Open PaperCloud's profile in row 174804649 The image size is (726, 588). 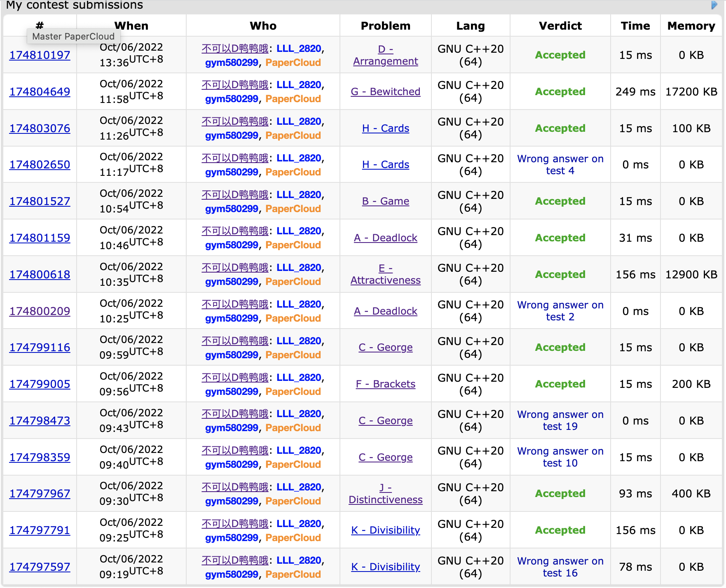[x=293, y=99]
